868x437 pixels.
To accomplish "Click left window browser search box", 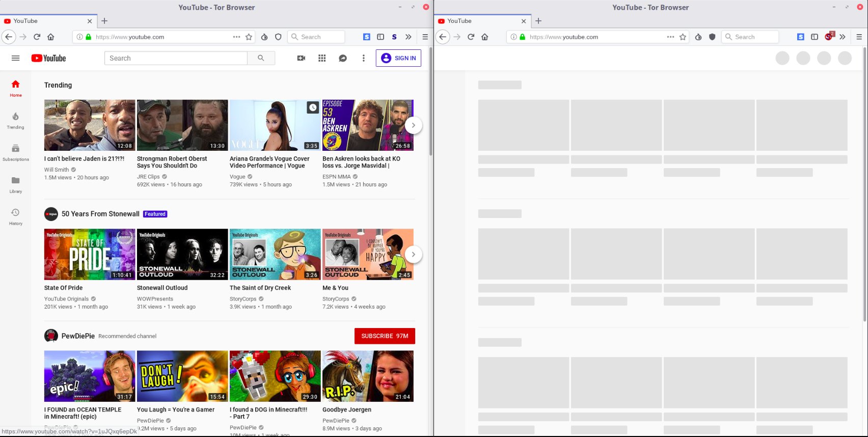I will tap(316, 37).
